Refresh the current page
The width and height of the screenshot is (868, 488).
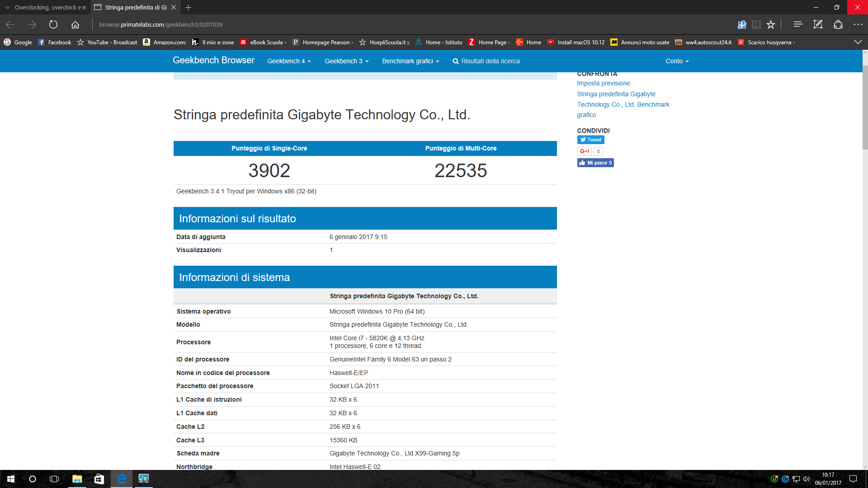(53, 25)
